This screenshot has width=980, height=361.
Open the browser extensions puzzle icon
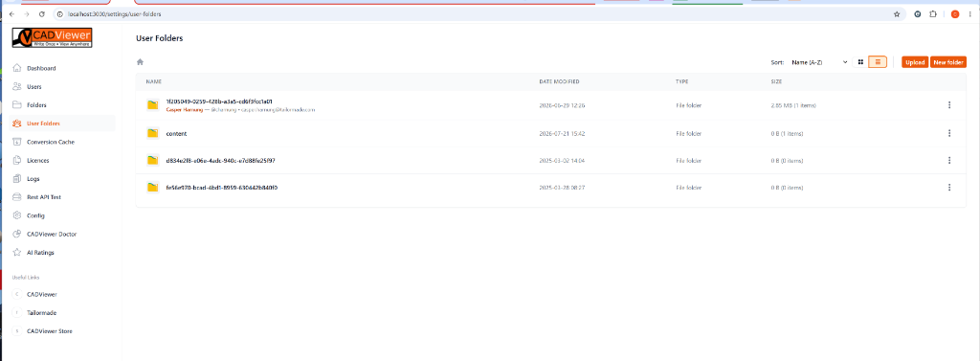pyautogui.click(x=934, y=13)
